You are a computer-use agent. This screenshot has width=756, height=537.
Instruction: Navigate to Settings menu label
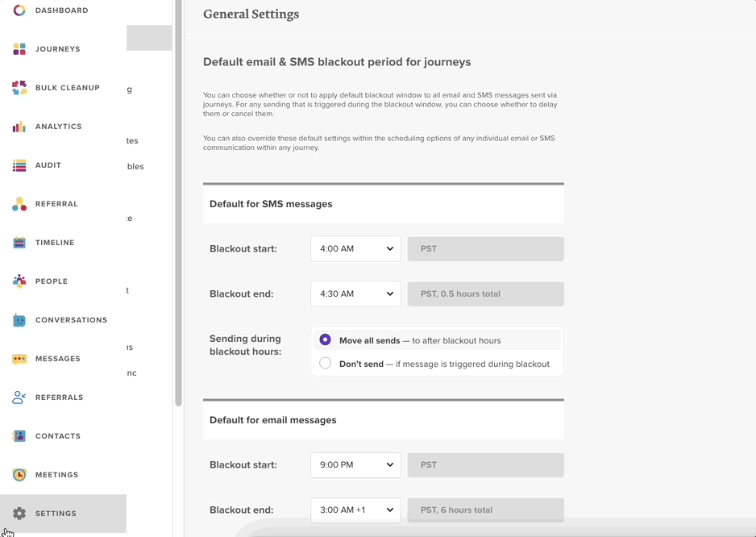[x=56, y=514]
